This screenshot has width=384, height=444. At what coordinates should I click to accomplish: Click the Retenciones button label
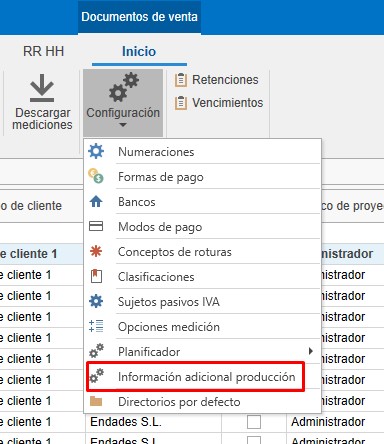[225, 80]
